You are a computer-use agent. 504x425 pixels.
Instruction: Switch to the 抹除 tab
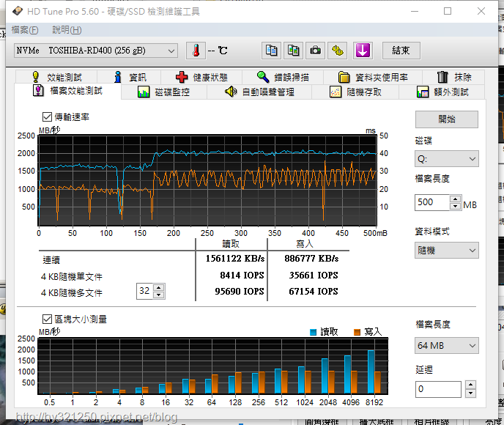pos(453,77)
